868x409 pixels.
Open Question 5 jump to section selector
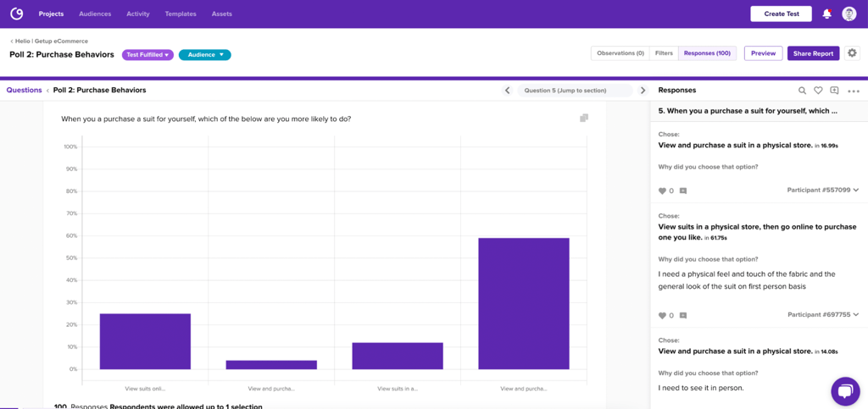point(575,90)
